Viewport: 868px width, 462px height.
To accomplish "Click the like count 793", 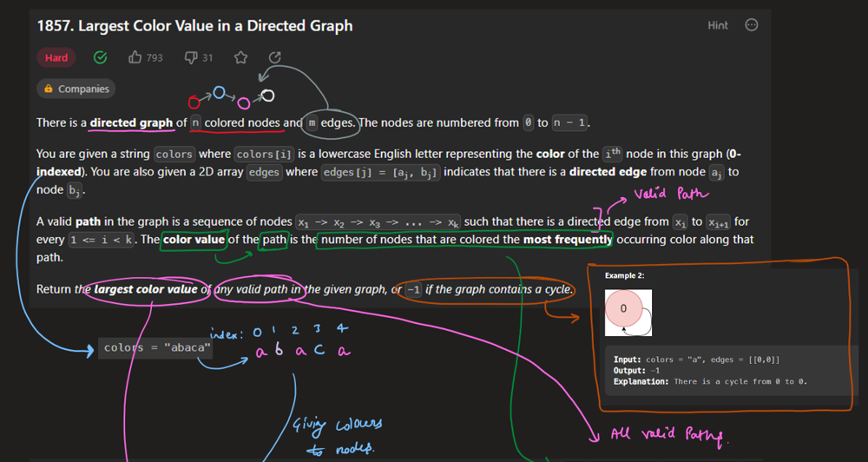I will 155,58.
